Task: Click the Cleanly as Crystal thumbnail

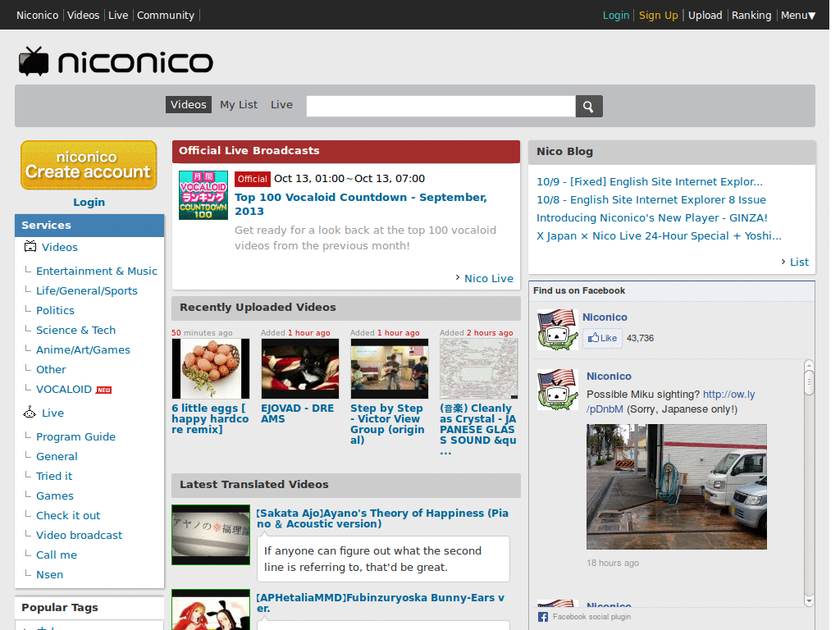Action: point(479,368)
